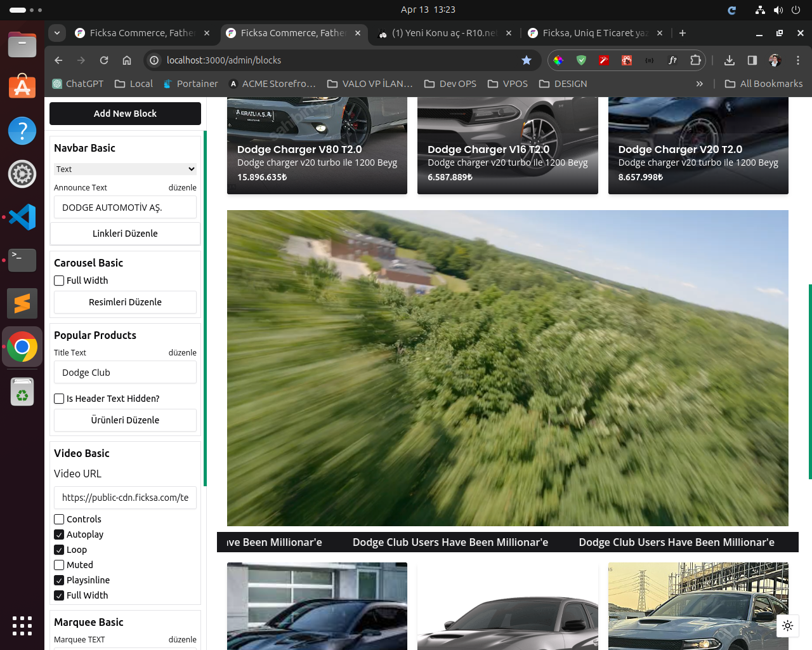Click the Add New Block button

point(125,114)
